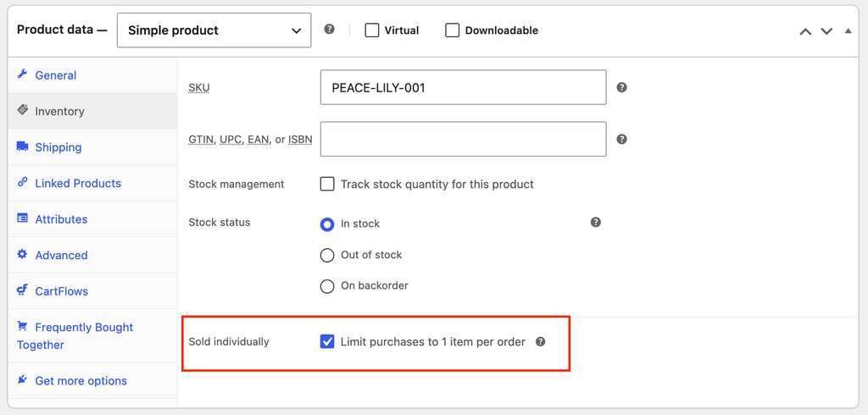The height and width of the screenshot is (415, 868).
Task: Uncheck Limit purchases to 1 item
Action: [327, 342]
